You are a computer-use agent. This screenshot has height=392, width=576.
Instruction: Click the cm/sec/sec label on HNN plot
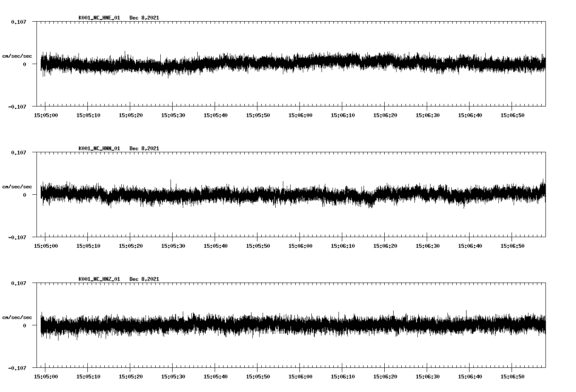(x=17, y=187)
